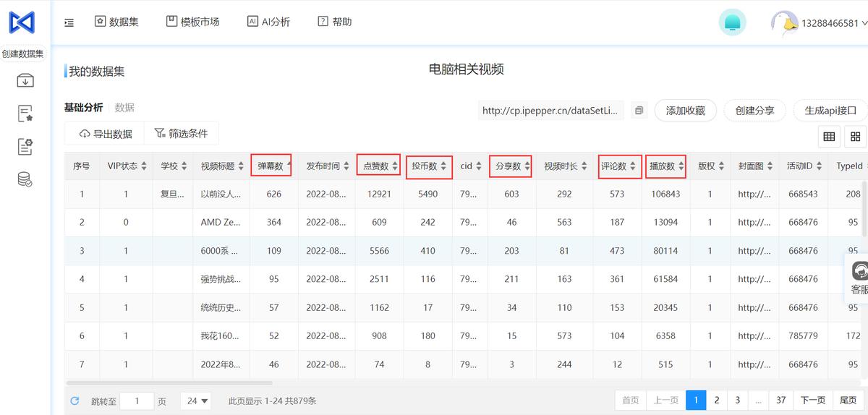This screenshot has height=415, width=868.
Task: Refresh table with the reload icon
Action: 75,401
